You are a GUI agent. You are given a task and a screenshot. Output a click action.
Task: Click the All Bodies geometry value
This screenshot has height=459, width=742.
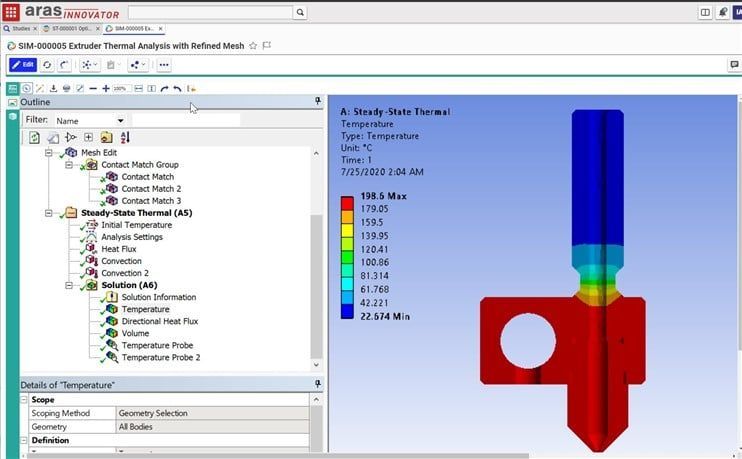[x=212, y=427]
